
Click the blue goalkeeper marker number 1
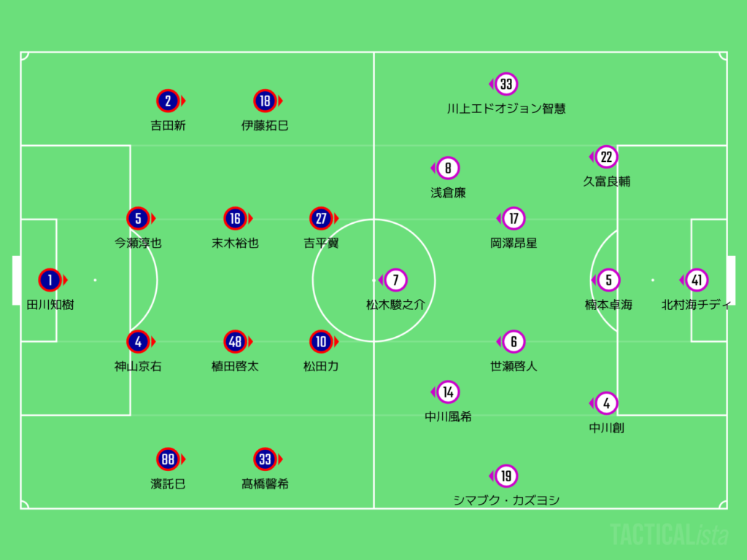tap(50, 280)
